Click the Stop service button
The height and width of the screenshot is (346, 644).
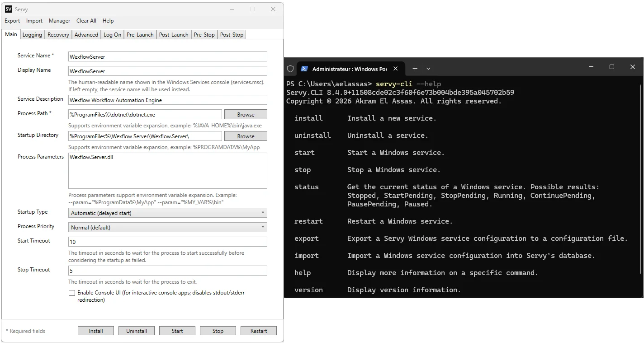pyautogui.click(x=218, y=331)
